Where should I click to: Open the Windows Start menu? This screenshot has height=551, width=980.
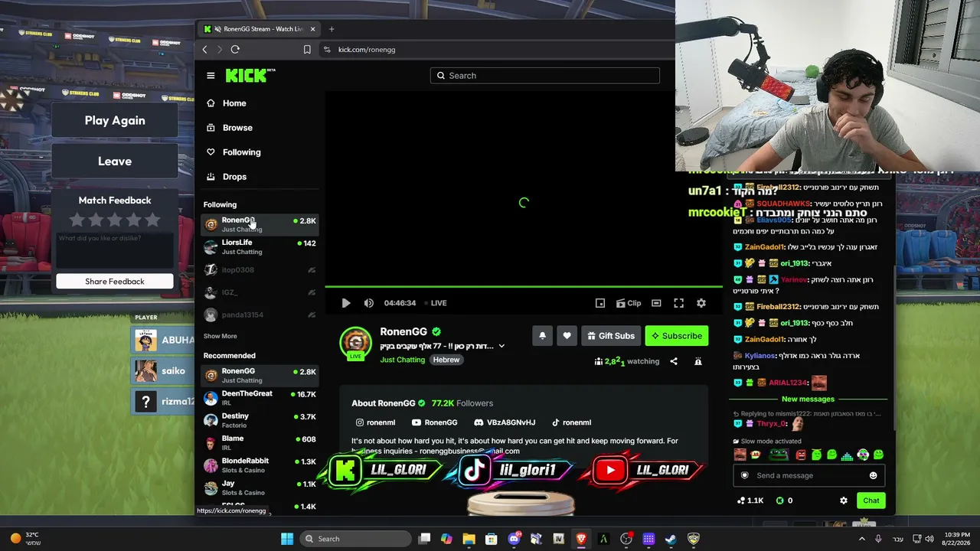coord(287,539)
